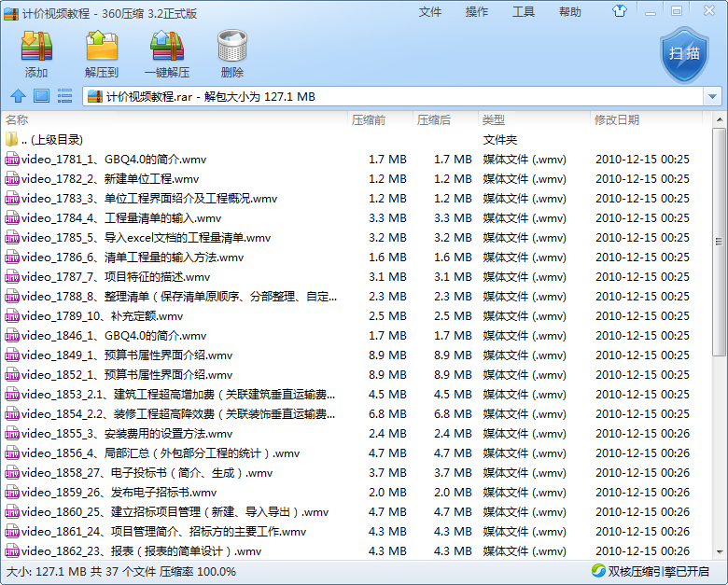
Task: Click wmv icon of video_1862_23 file
Action: pos(12,551)
